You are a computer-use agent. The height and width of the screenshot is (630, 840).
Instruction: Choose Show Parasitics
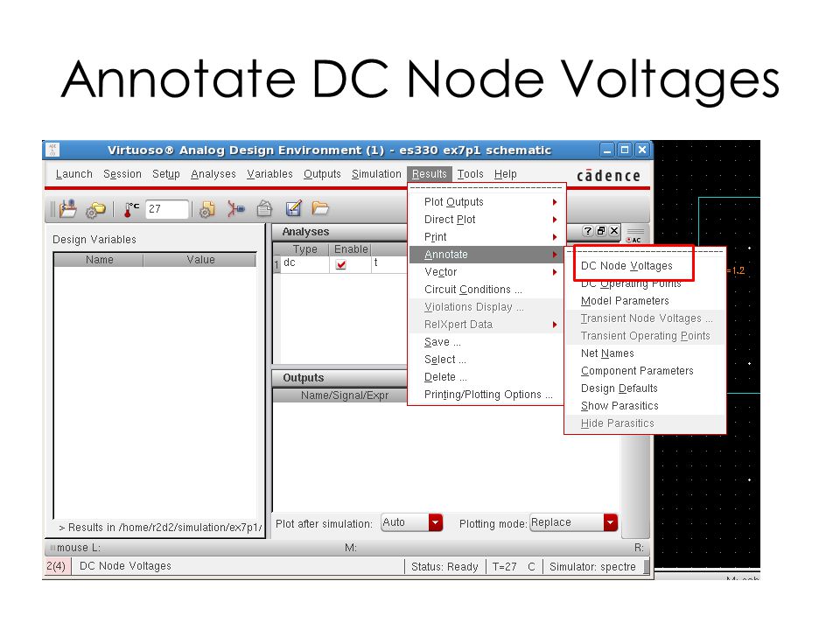(619, 406)
